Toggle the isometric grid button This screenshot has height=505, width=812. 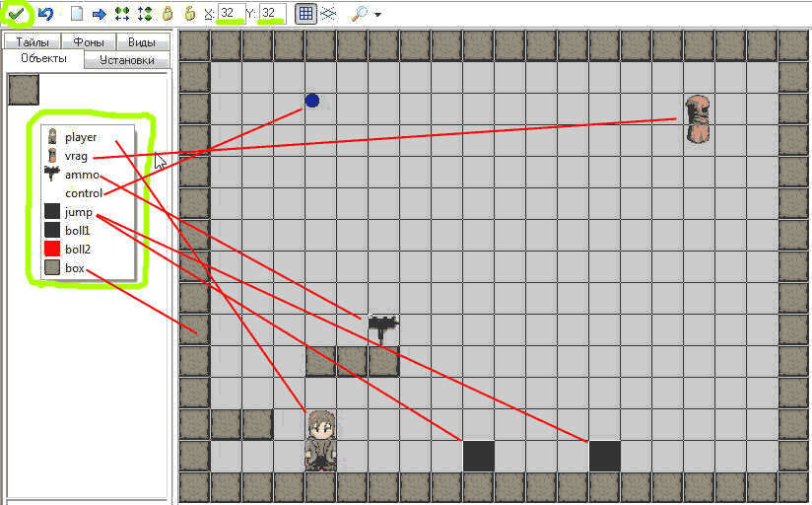pos(328,14)
